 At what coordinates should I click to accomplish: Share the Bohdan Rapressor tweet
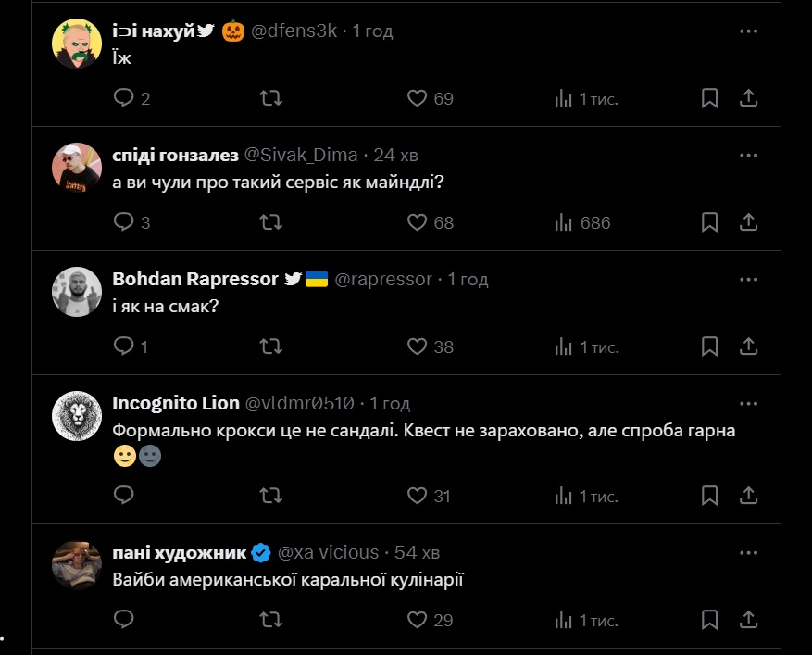pyautogui.click(x=749, y=346)
